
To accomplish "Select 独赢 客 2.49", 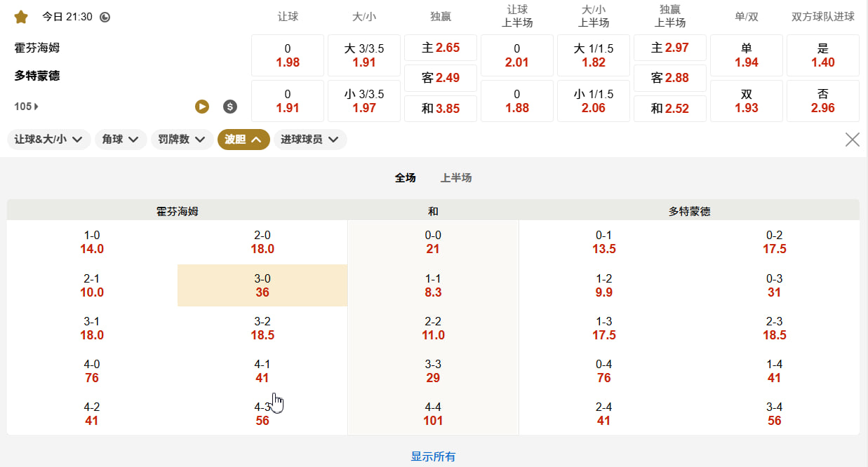I will pos(441,78).
